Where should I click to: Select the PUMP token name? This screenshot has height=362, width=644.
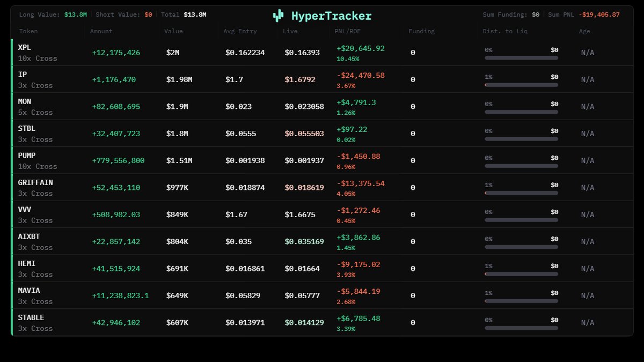[27, 155]
